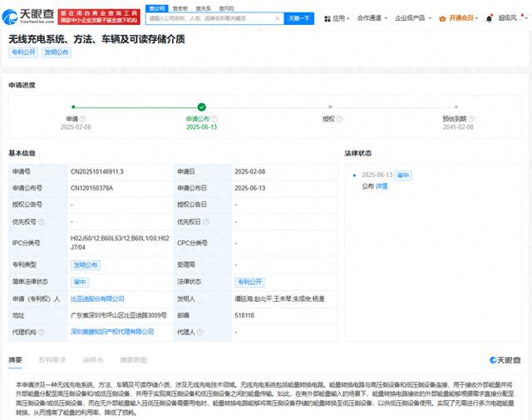Click the help icon next to 代理人

(200, 332)
